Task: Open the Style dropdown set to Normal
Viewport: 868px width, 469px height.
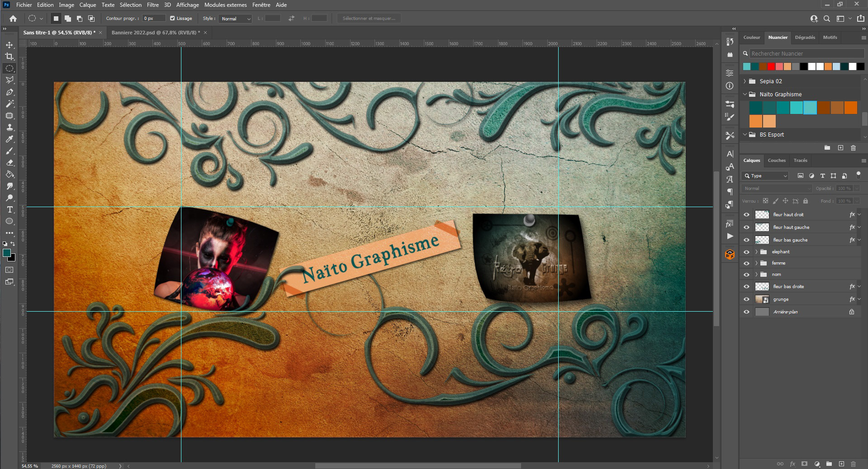Action: coord(235,19)
